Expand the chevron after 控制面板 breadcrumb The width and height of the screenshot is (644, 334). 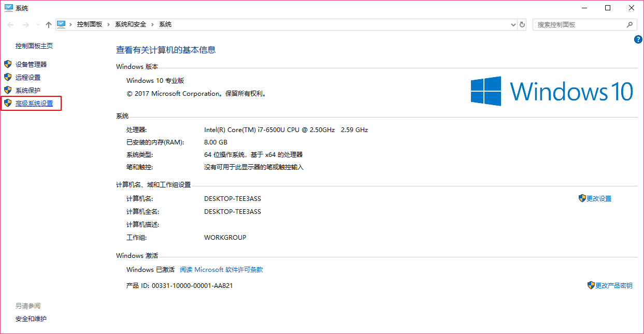pyautogui.click(x=108, y=24)
